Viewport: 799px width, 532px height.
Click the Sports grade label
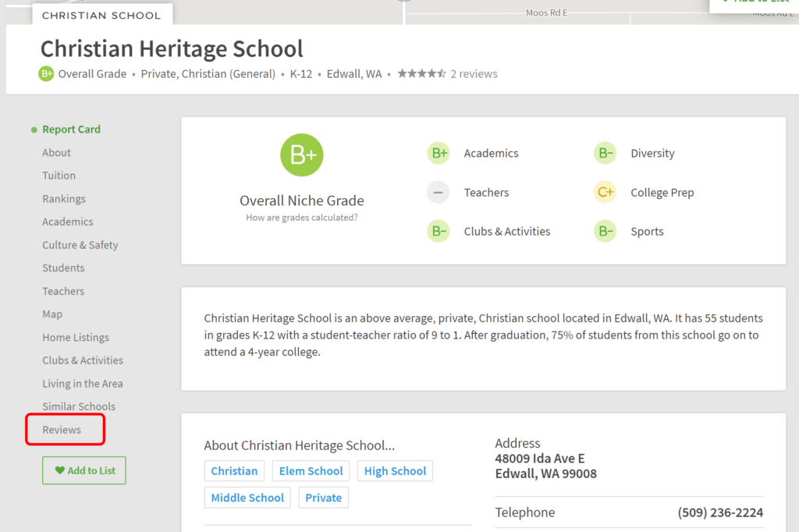(x=647, y=232)
